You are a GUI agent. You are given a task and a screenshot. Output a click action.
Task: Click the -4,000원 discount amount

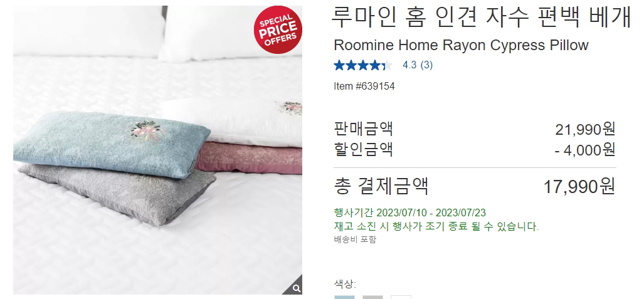[x=585, y=150]
